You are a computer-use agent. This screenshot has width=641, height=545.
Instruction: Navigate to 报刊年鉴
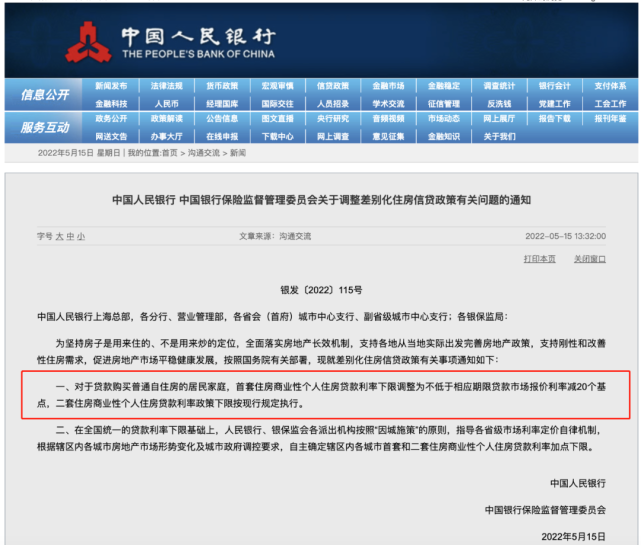pyautogui.click(x=610, y=119)
